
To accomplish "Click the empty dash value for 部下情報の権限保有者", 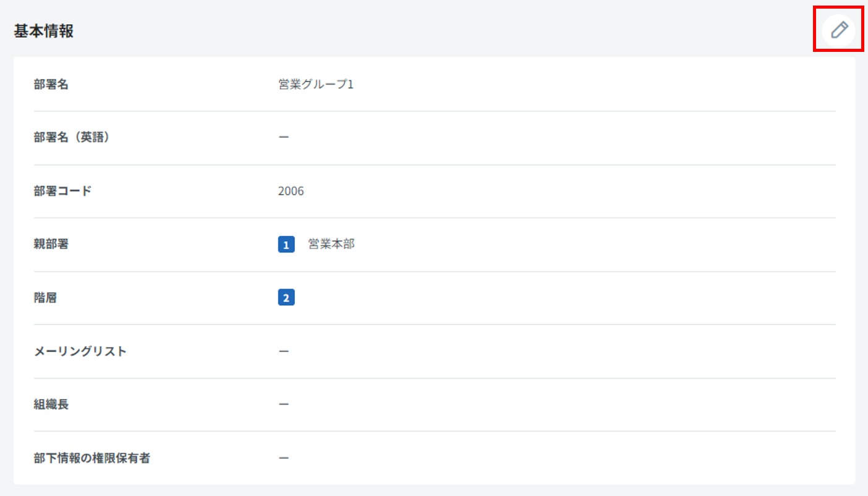I will pyautogui.click(x=283, y=458).
